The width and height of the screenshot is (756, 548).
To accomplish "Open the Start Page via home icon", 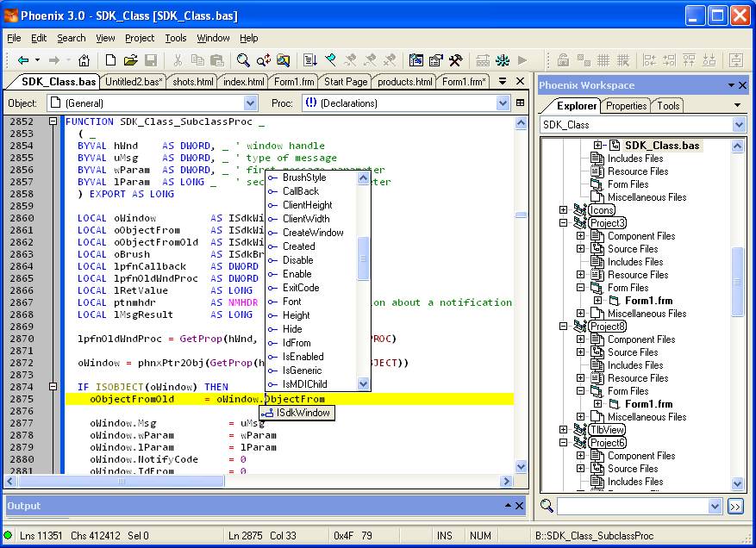I will point(84,60).
